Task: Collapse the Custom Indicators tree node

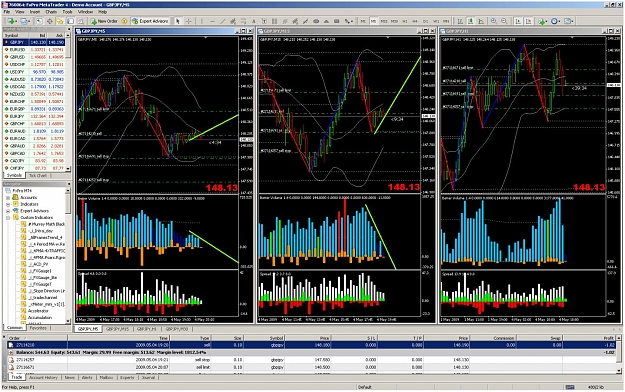Action: (8, 218)
